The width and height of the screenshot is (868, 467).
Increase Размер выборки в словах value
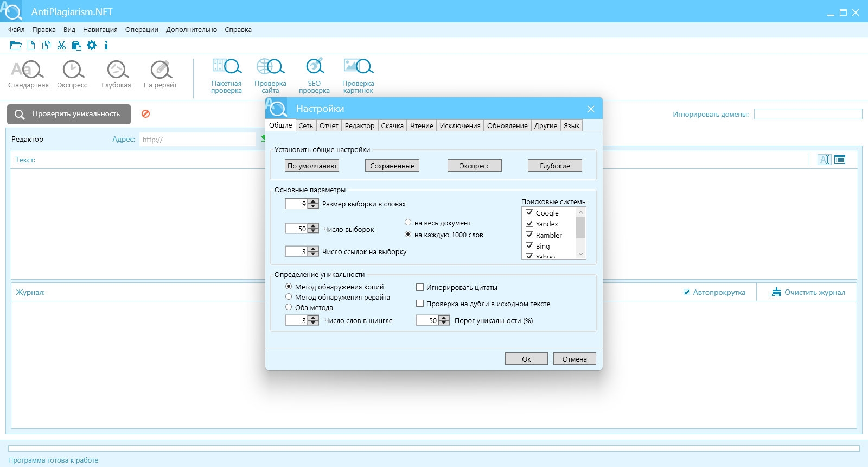[313, 201]
